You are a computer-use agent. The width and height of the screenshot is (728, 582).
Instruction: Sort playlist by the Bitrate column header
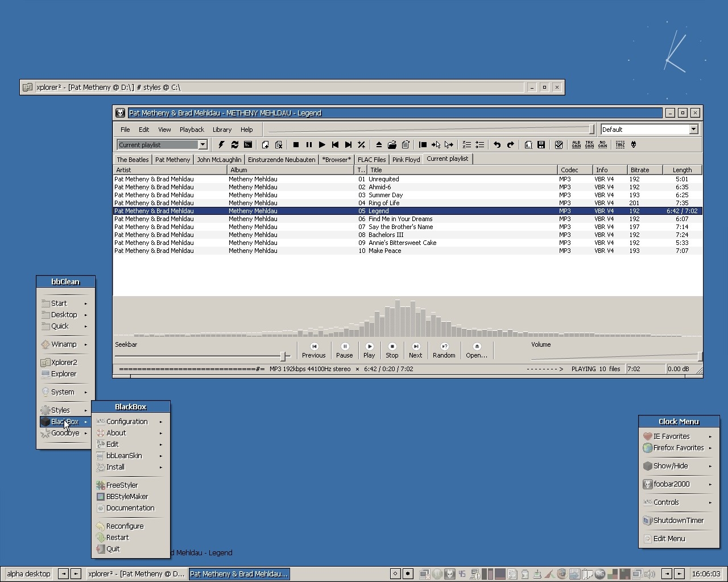644,170
